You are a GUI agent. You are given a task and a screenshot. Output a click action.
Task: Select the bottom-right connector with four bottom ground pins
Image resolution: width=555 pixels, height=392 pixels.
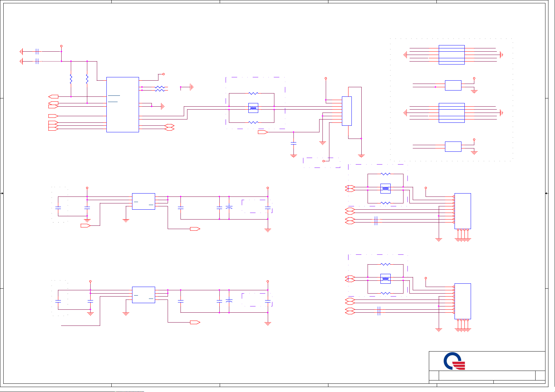pos(463,301)
